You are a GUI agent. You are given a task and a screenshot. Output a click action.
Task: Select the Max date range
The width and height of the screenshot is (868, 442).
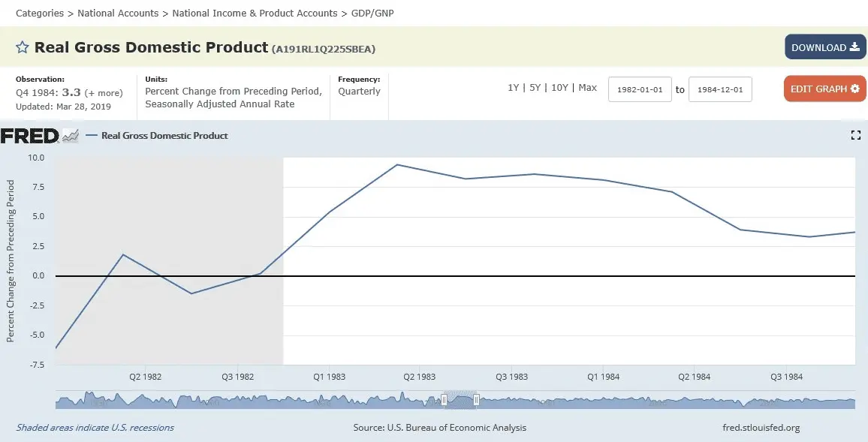click(587, 88)
